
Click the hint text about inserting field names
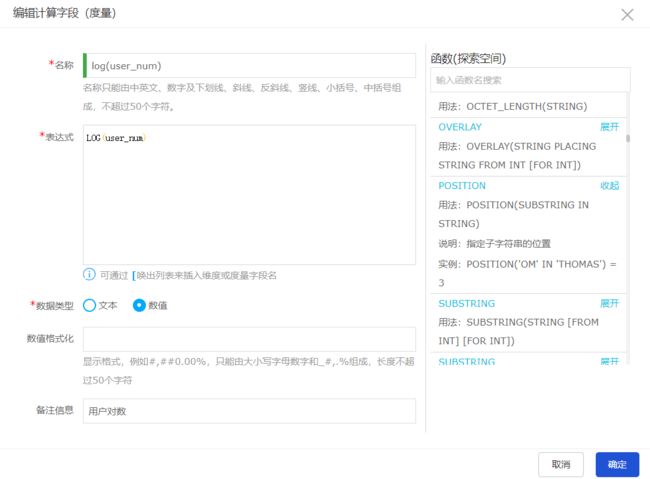tap(188, 275)
